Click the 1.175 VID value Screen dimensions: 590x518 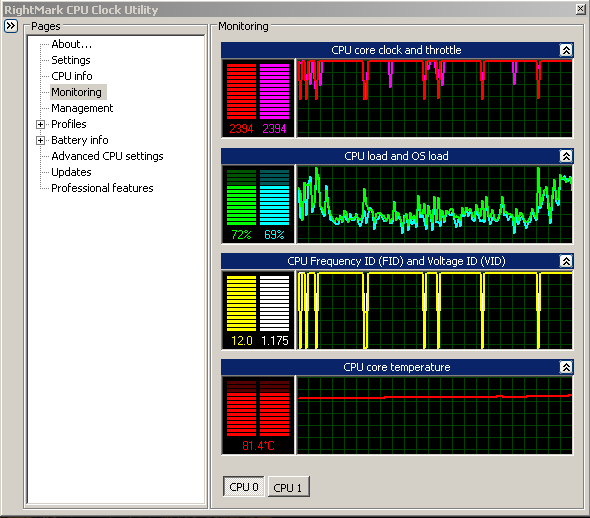coord(275,341)
